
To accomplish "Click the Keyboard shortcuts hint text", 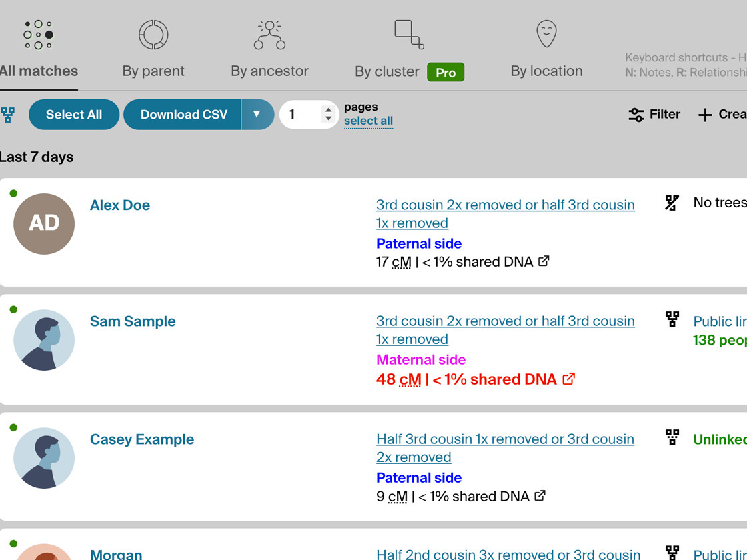I will 686,65.
